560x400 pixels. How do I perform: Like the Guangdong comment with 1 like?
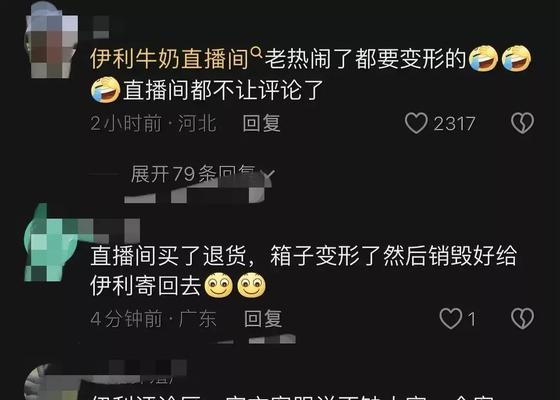click(x=451, y=318)
